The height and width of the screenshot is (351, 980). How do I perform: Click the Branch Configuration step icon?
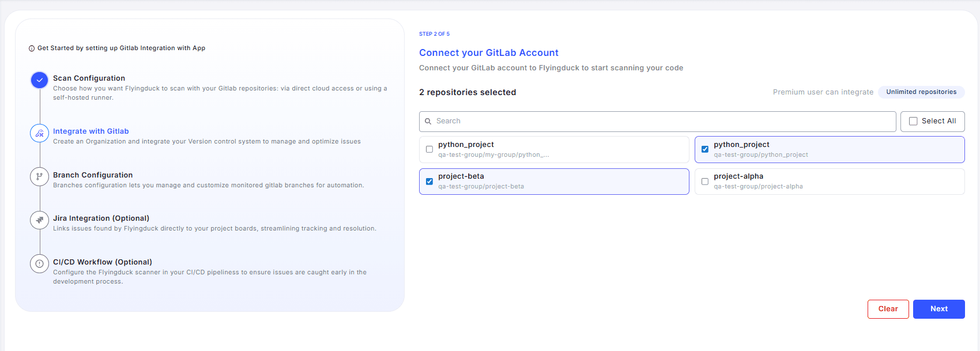click(39, 177)
